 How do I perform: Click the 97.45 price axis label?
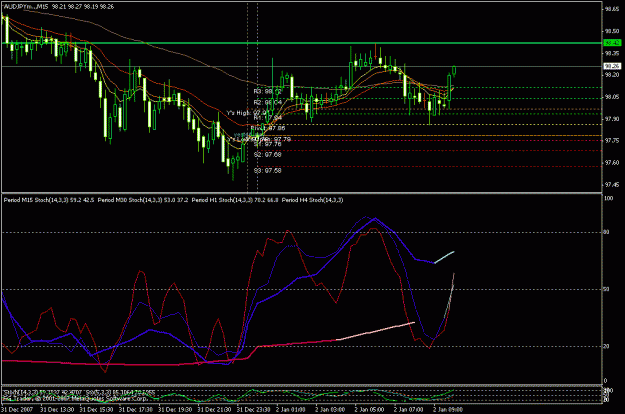[x=612, y=184]
